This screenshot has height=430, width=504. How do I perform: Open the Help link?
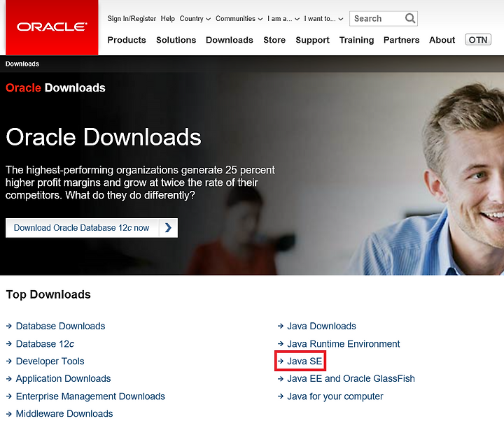click(x=168, y=19)
